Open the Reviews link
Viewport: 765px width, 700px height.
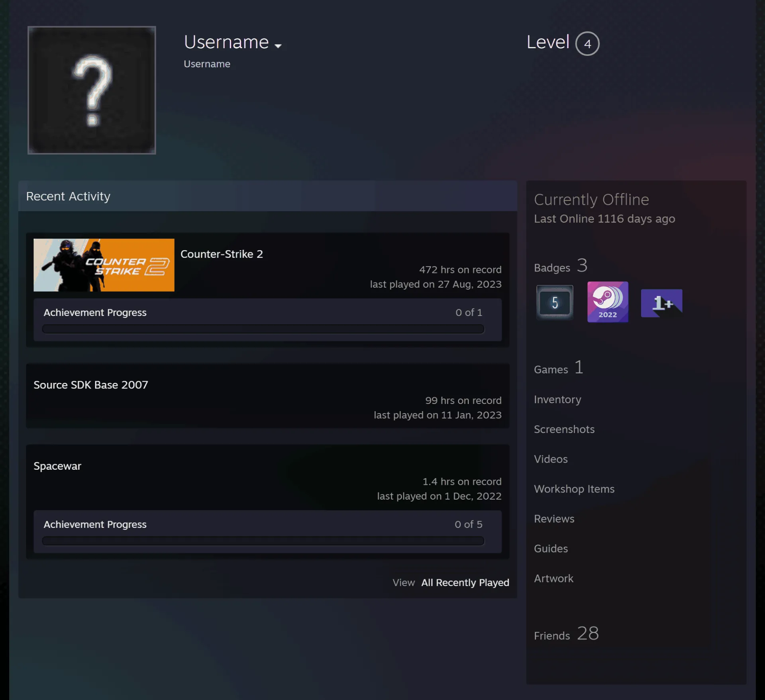[x=554, y=519]
